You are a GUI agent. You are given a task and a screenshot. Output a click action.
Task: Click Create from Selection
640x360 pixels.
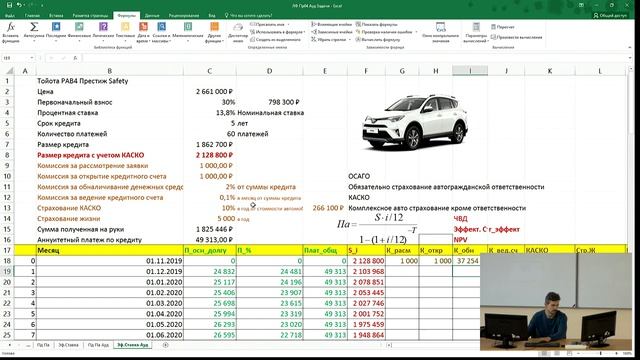coord(276,40)
